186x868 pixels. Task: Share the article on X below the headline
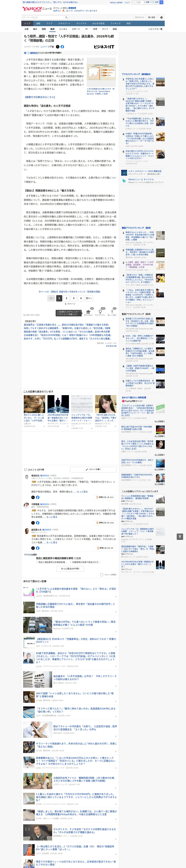coord(57,47)
